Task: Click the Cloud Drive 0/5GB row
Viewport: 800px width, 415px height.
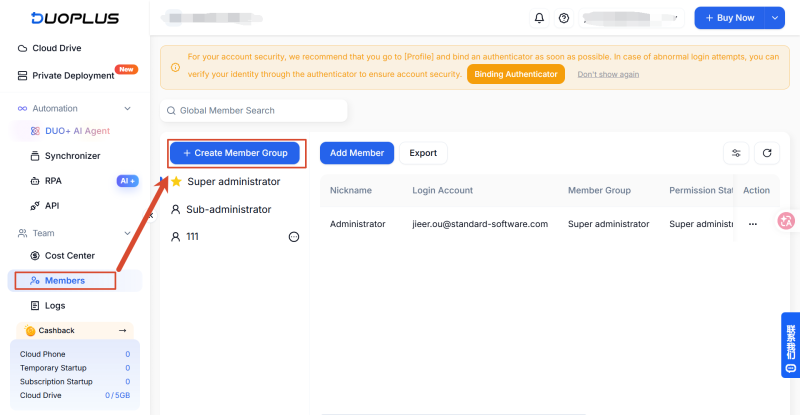Action: pos(75,396)
